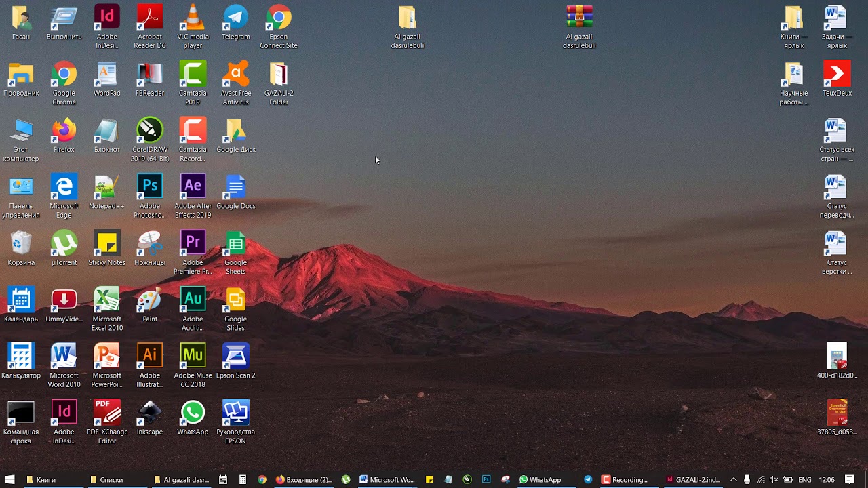Select the Camtasia Recorder desktop icon

(x=193, y=140)
